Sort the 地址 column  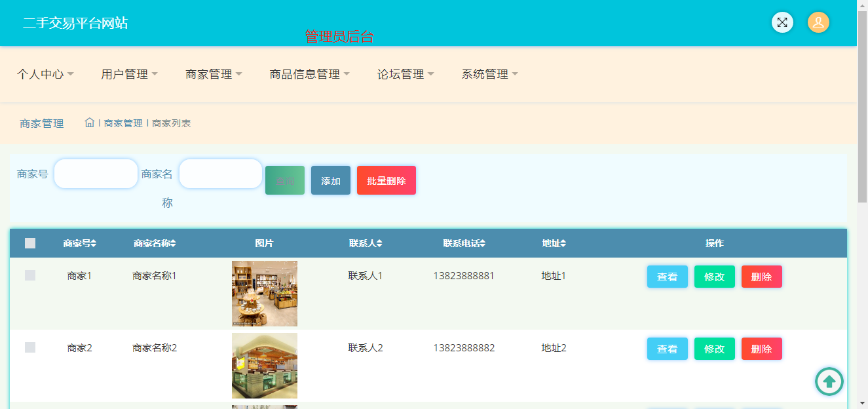[x=563, y=244]
